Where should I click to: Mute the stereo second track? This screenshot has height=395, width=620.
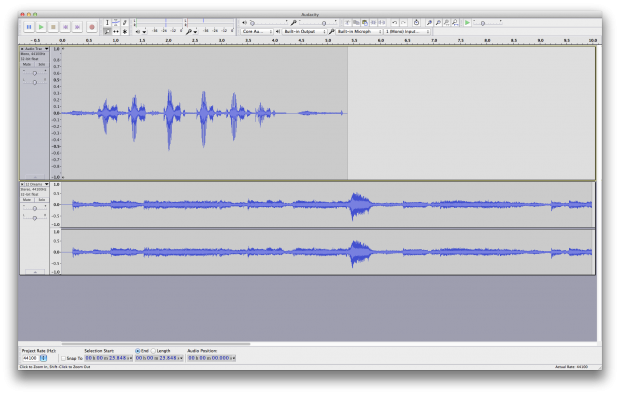tap(27, 200)
